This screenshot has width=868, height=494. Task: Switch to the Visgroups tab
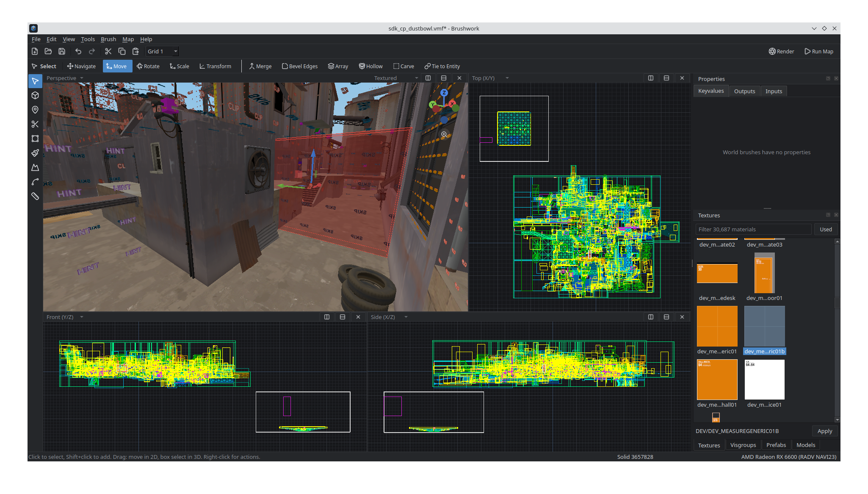[x=743, y=445]
